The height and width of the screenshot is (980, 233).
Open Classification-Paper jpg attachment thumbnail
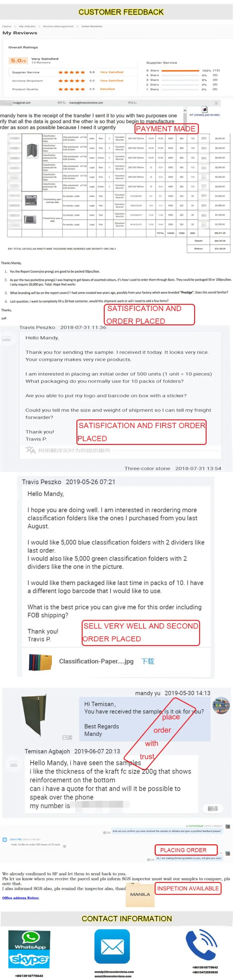(40, 661)
